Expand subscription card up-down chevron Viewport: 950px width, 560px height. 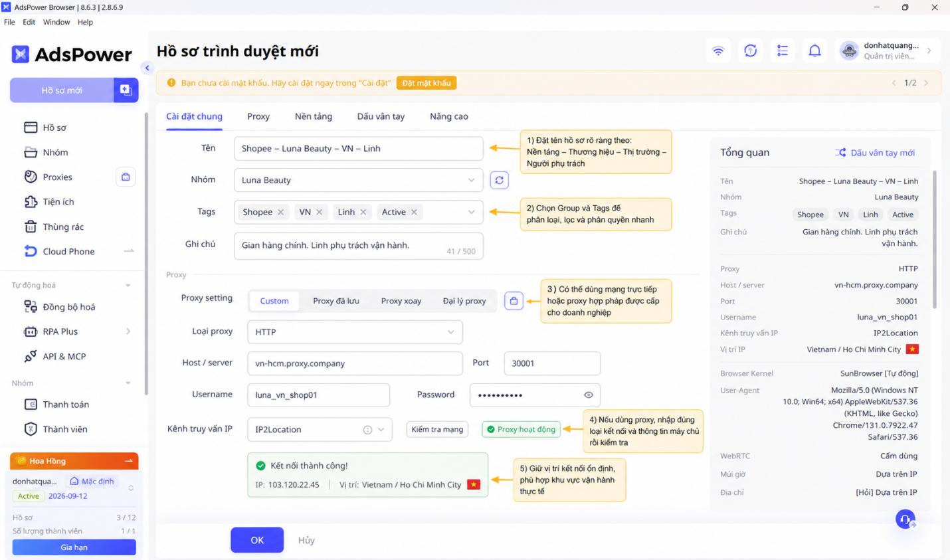131,488
